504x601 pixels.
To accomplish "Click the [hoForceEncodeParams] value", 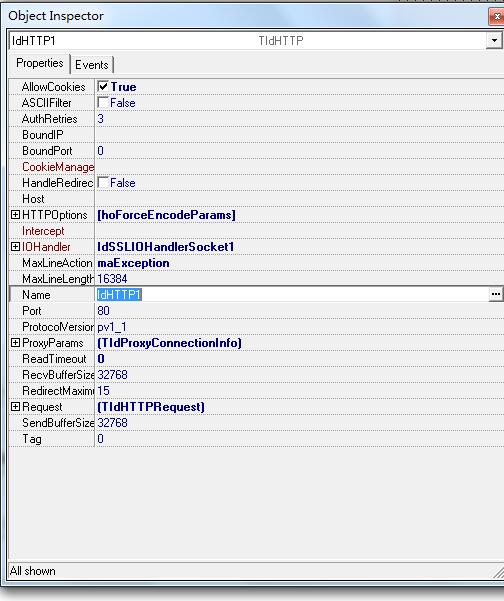I will (166, 215).
